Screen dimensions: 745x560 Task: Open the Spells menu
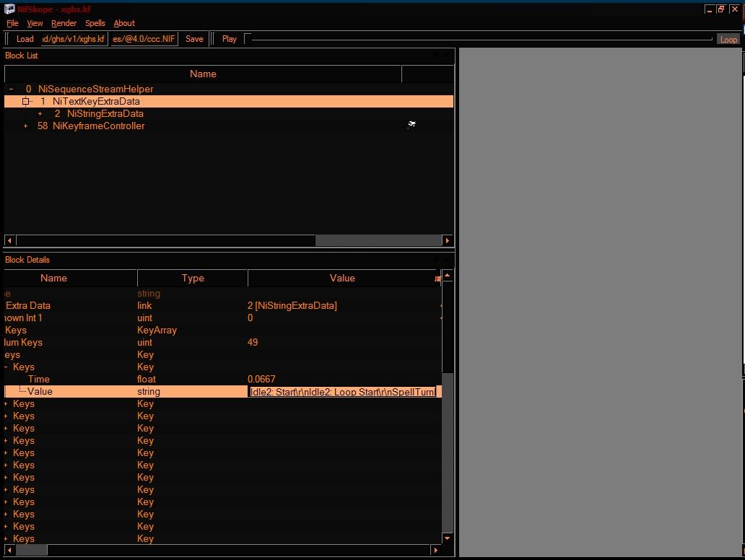[95, 23]
